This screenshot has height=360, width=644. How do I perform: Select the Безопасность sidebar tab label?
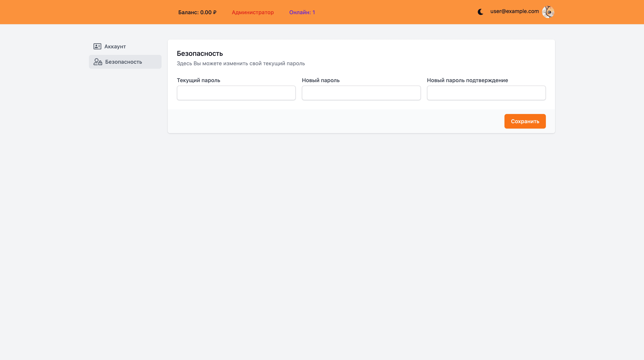pyautogui.click(x=123, y=62)
